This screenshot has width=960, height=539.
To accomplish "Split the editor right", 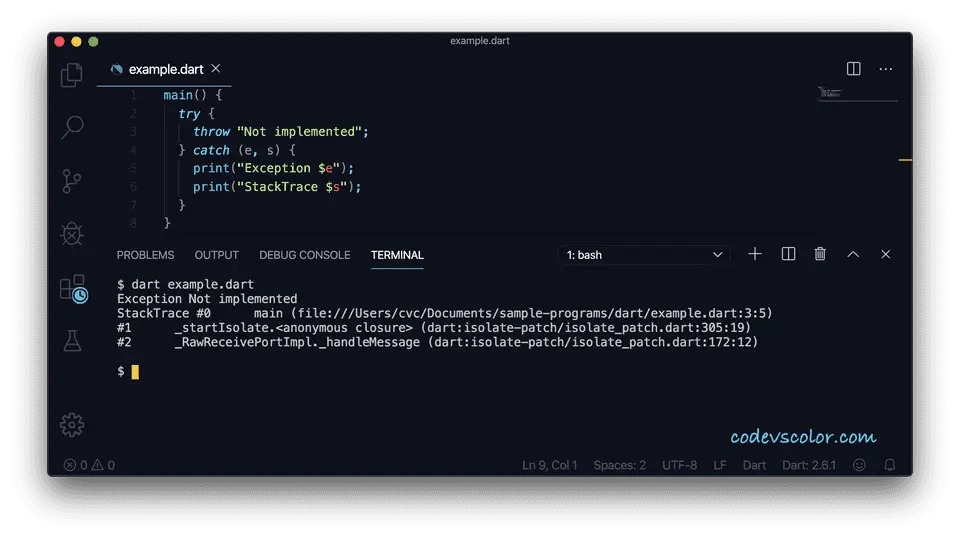I will click(853, 69).
